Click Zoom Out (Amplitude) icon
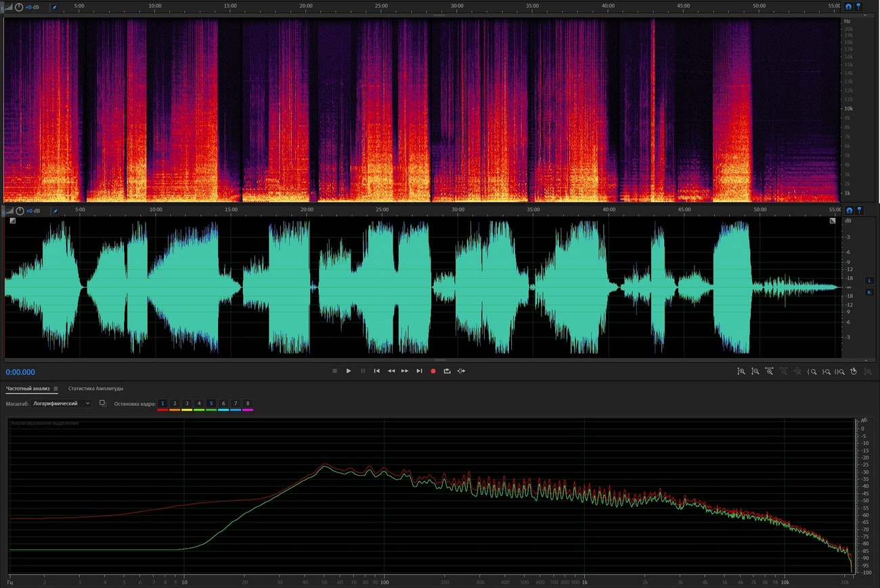880x588 pixels. pos(755,371)
